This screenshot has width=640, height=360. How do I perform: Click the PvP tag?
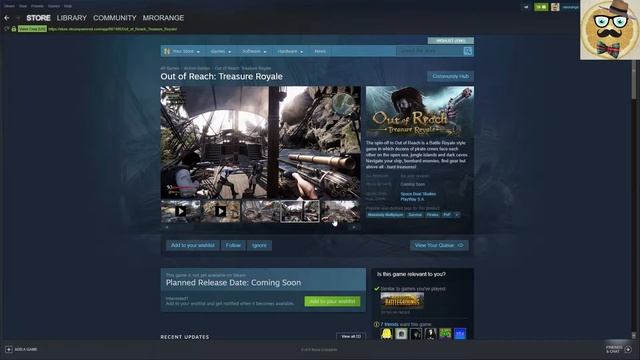tap(447, 215)
